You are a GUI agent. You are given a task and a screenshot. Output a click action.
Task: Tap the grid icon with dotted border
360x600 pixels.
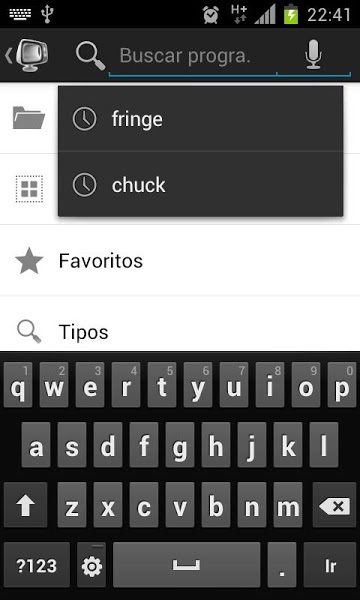point(29,189)
